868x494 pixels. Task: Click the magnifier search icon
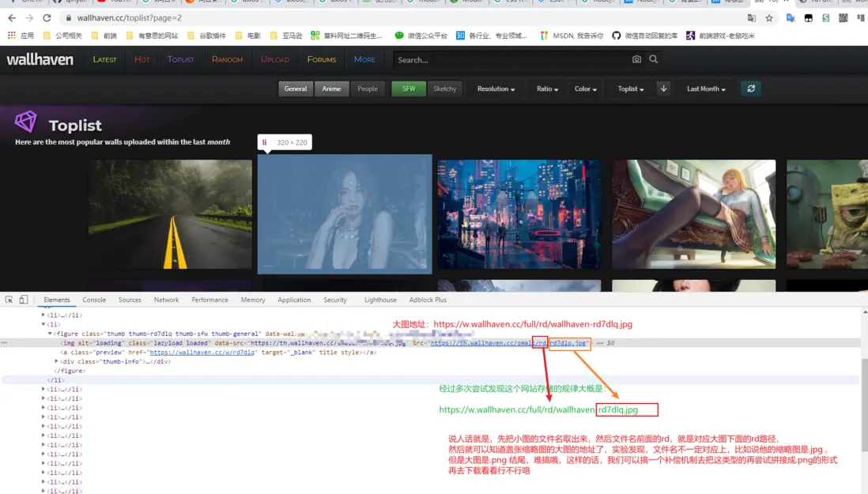653,59
